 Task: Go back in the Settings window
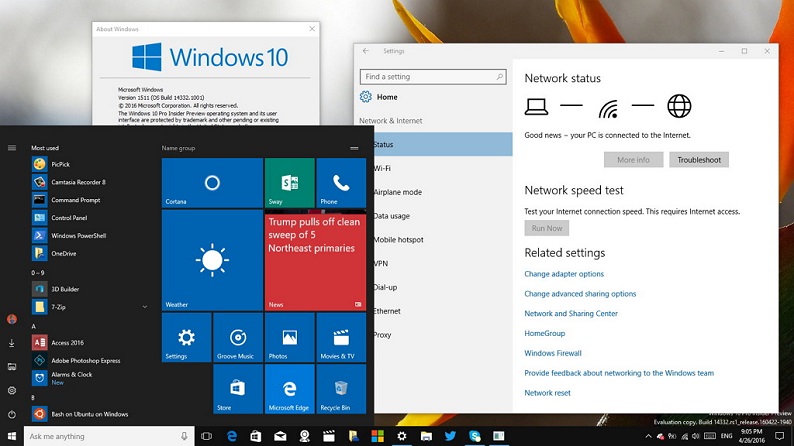click(366, 51)
